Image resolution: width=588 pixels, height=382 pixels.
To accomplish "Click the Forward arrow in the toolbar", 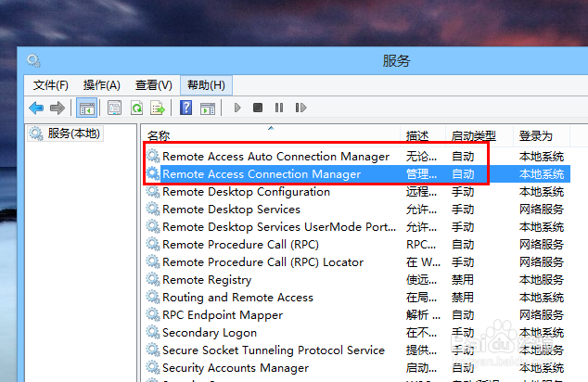I will tap(57, 108).
